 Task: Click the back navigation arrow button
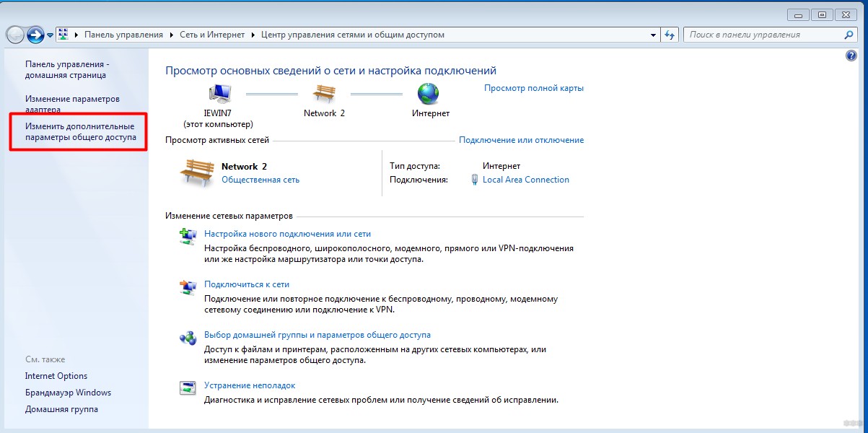[x=15, y=35]
